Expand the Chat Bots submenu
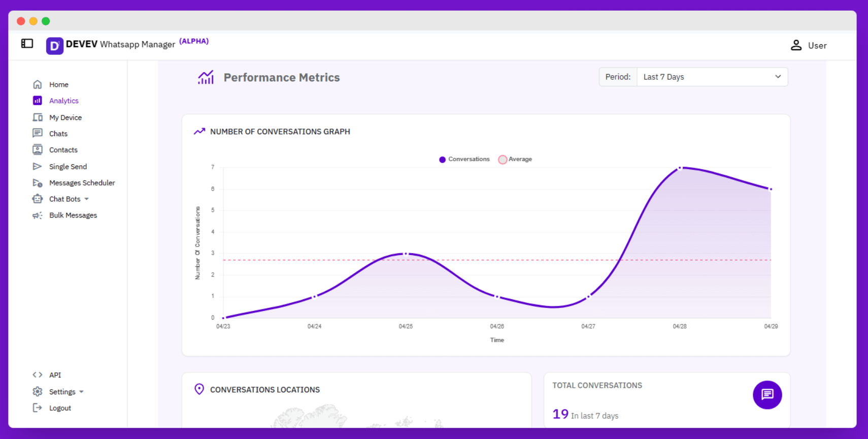 click(x=87, y=199)
